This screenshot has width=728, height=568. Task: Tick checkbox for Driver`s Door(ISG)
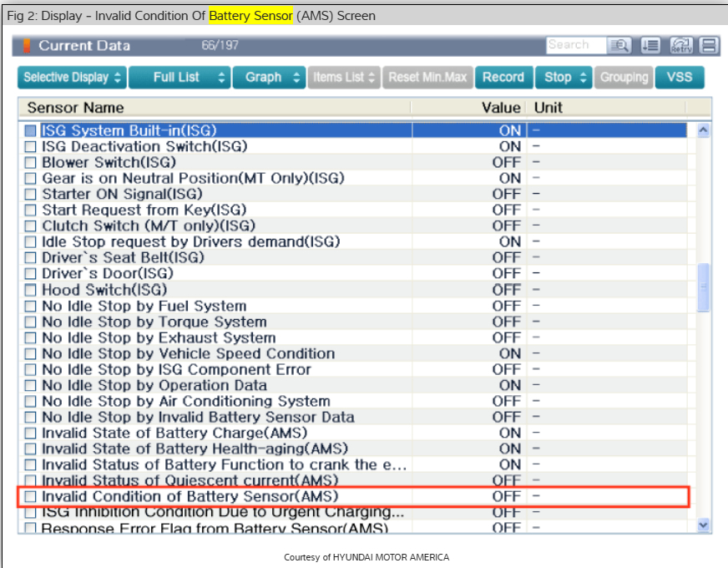pos(30,273)
